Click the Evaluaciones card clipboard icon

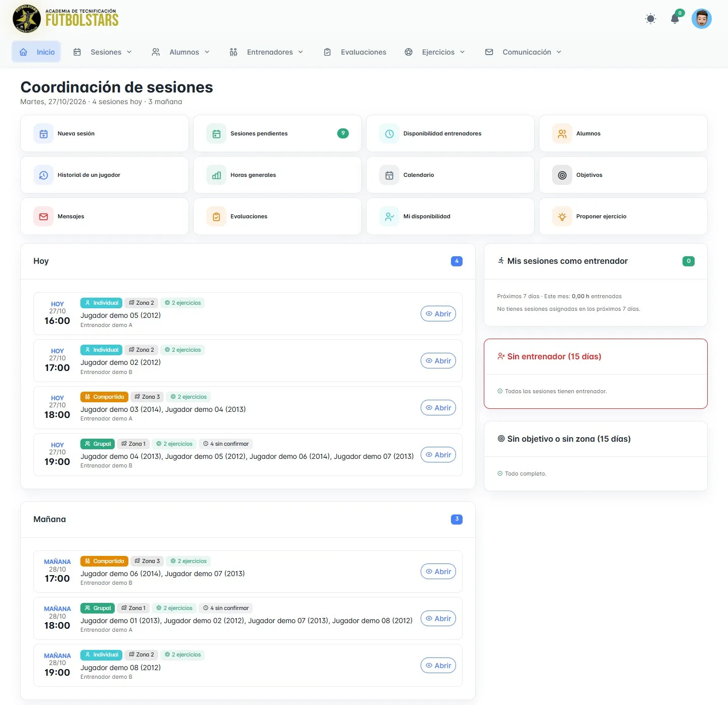(216, 217)
